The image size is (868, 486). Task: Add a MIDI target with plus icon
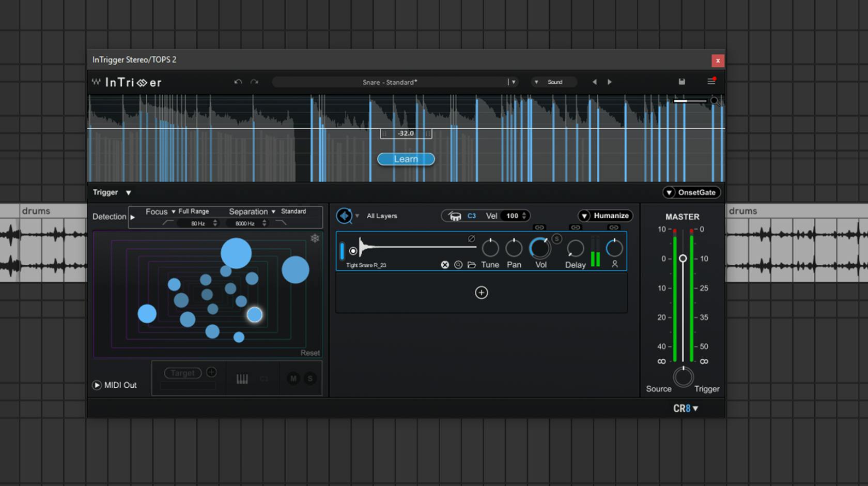click(x=211, y=372)
